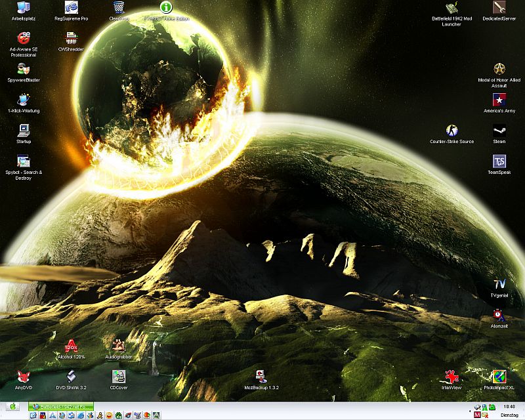The image size is (525, 420).
Task: Open the PhotoImpact XL desktop icon
Action: point(499,376)
